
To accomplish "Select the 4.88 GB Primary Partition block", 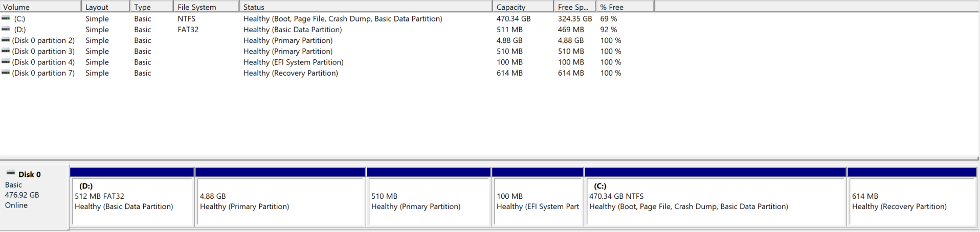I will (280, 197).
